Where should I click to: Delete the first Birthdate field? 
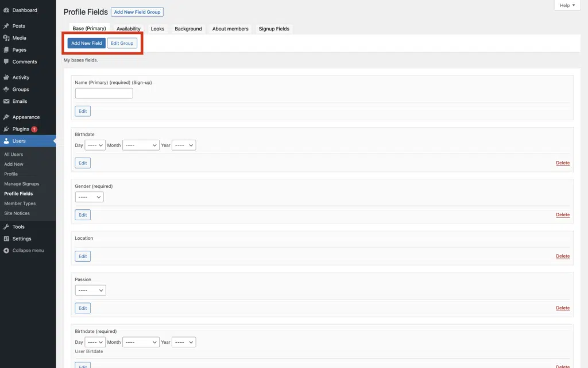tap(563, 163)
